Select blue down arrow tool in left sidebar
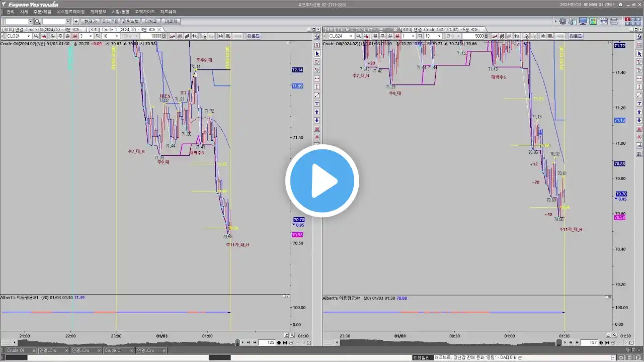The width and height of the screenshot is (644, 362). [317, 120]
